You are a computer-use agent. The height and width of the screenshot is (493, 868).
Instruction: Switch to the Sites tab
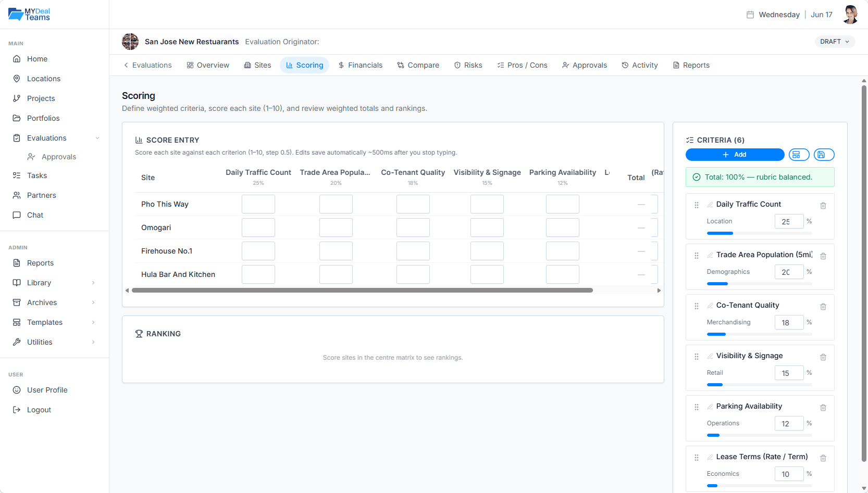coord(257,65)
